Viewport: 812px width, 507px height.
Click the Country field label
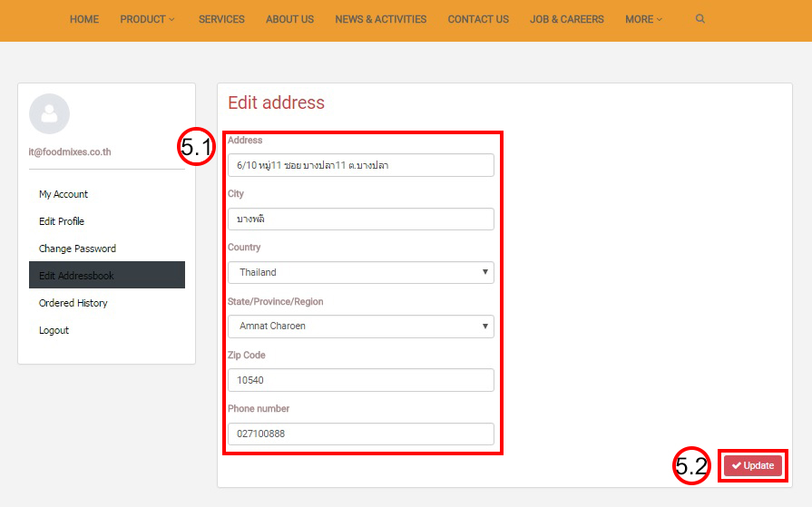[x=244, y=248]
